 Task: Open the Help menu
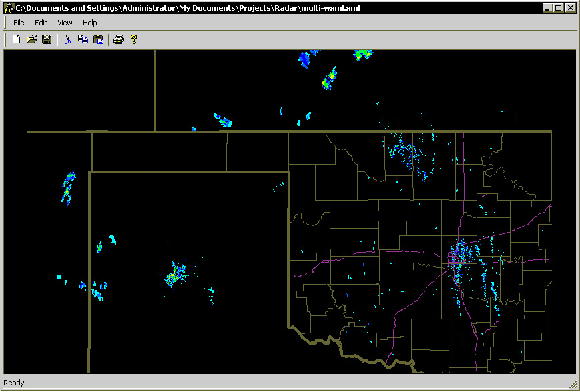pyautogui.click(x=89, y=22)
